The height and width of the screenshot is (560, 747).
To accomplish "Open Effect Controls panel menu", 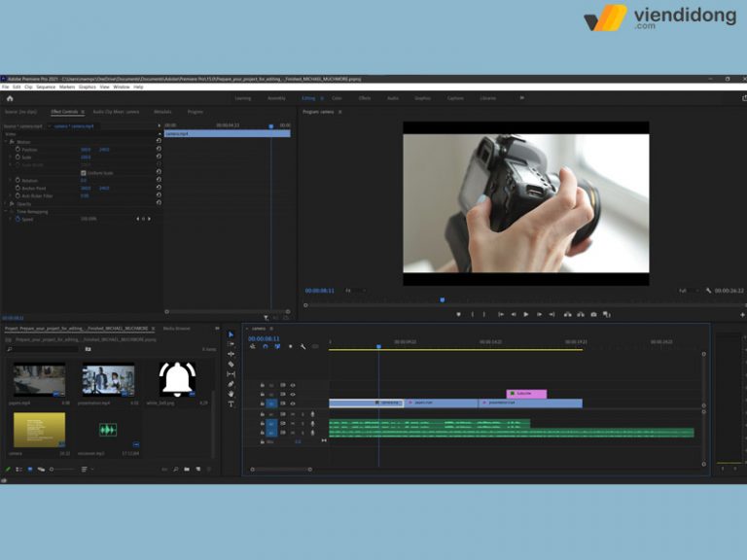I will point(83,112).
